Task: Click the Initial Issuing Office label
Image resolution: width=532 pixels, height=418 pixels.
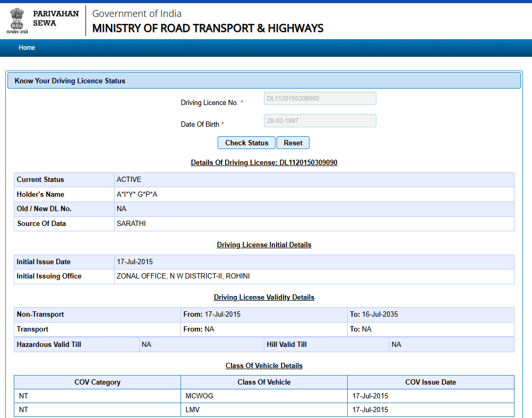Action: tap(49, 276)
